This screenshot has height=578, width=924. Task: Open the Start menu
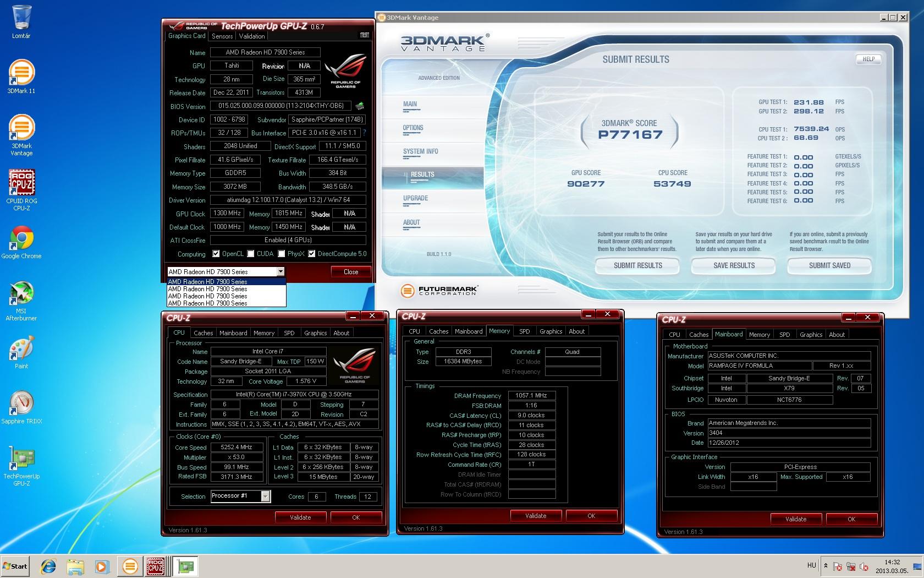(15, 566)
